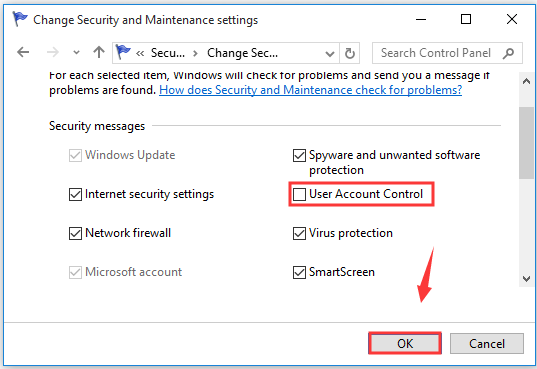Screen dimensions: 537x369
Task: Click the flag icon in title bar
Action: 20,19
